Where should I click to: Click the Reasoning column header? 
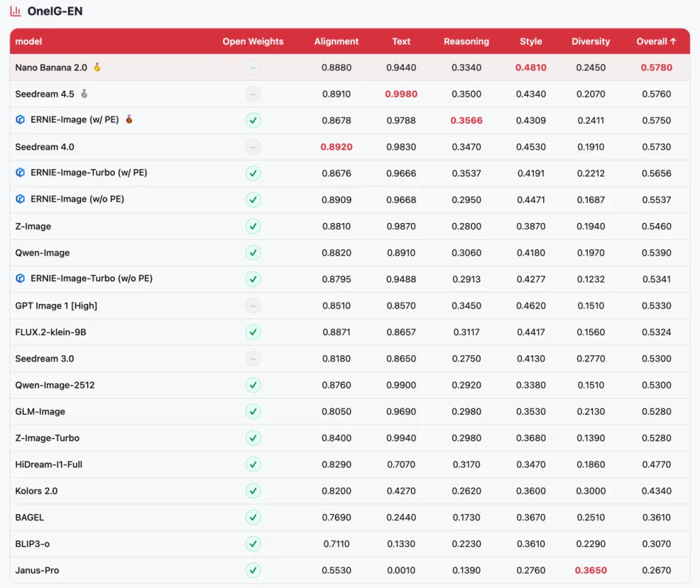coord(466,41)
